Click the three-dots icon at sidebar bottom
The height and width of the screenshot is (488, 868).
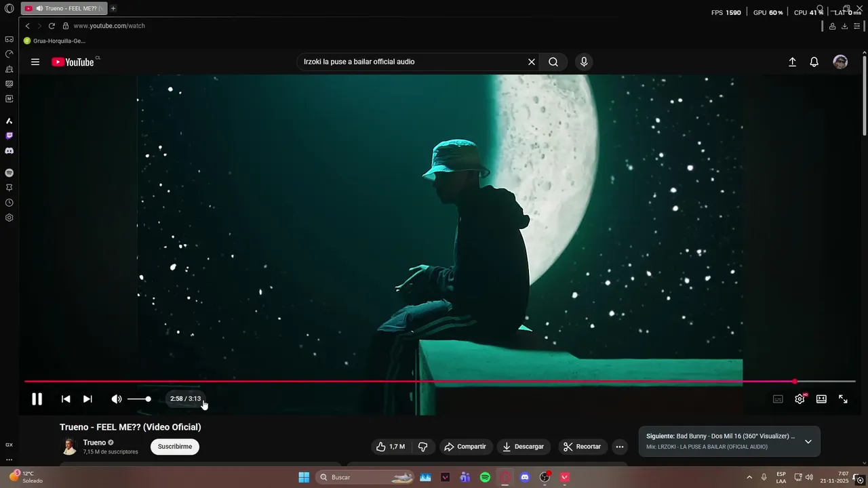9,460
